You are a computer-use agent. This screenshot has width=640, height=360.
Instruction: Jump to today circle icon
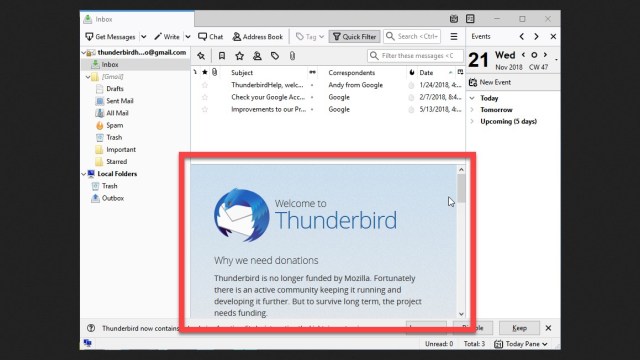(x=534, y=55)
